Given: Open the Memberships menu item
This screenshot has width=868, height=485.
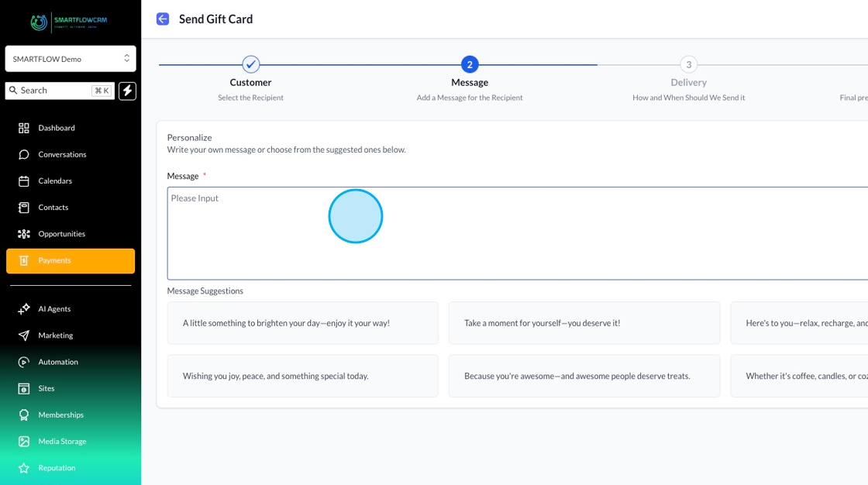Looking at the screenshot, I should [x=60, y=414].
